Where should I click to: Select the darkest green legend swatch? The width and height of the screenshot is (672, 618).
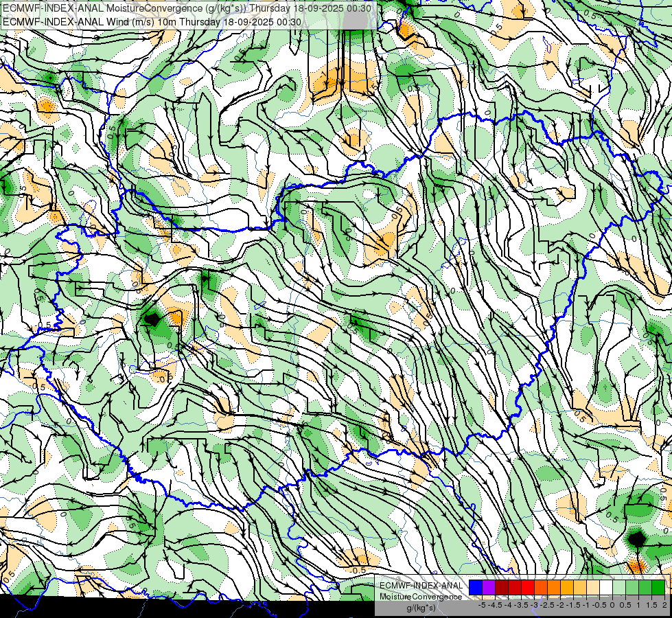click(658, 587)
